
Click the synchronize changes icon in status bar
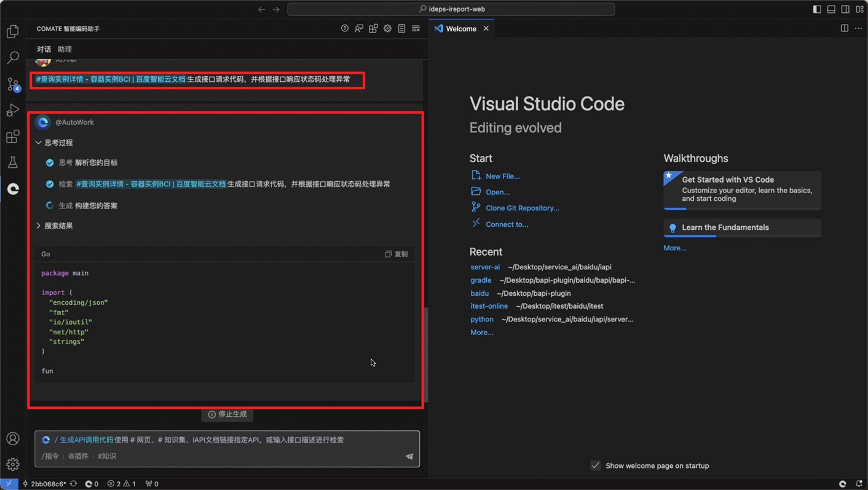[x=74, y=484]
